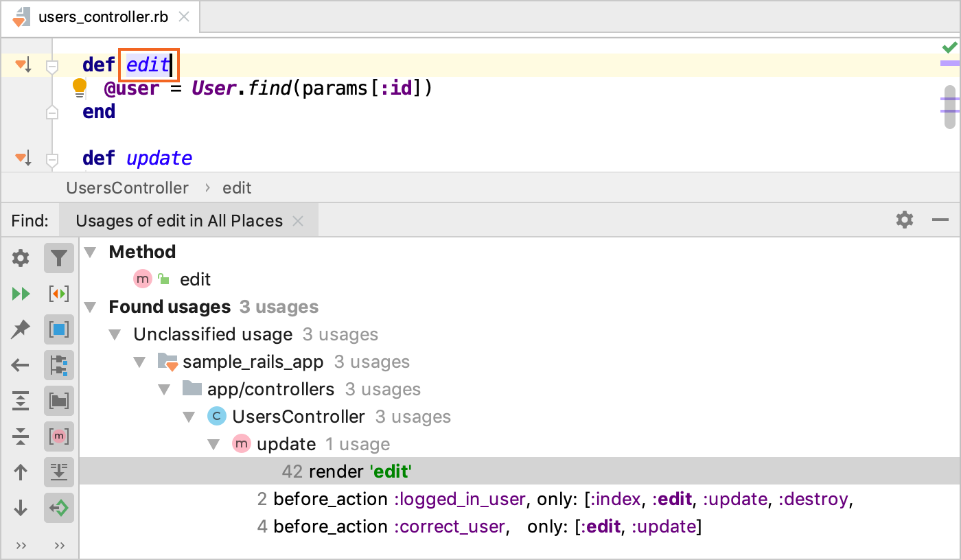This screenshot has width=961, height=560.
Task: Toggle show read/write access icon
Action: tap(59, 294)
